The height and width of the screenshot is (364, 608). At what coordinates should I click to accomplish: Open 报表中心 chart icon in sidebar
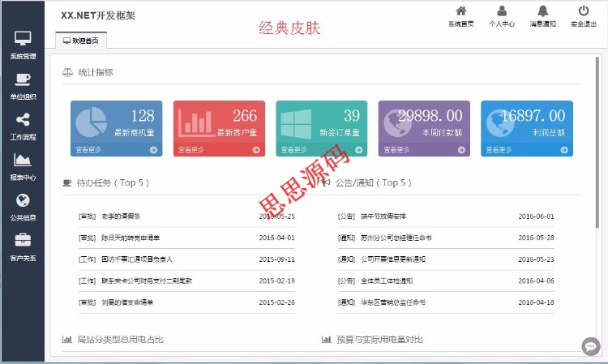tap(22, 165)
